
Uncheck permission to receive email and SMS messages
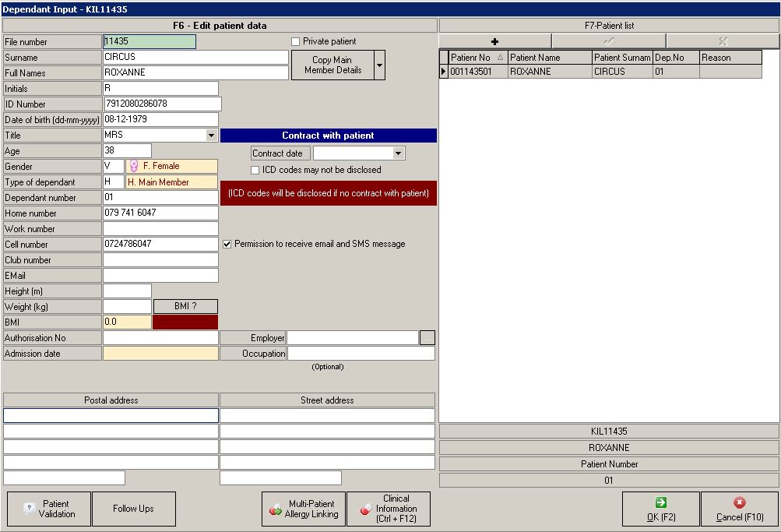coord(226,244)
